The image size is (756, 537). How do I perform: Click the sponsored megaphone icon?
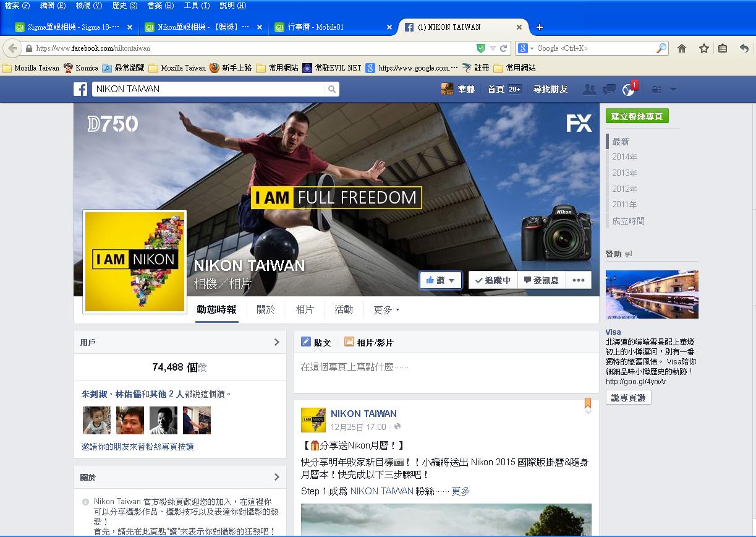[629, 254]
